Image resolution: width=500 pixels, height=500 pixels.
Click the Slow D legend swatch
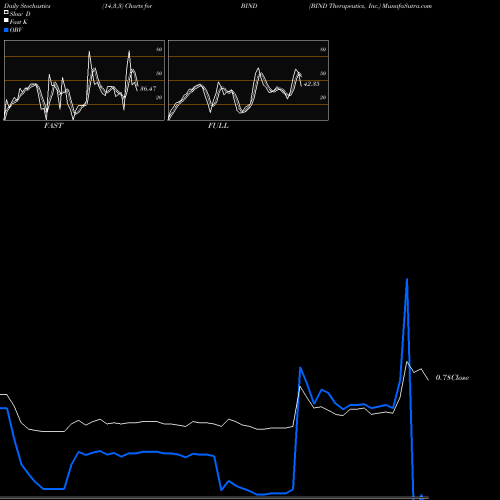tap(6, 12)
